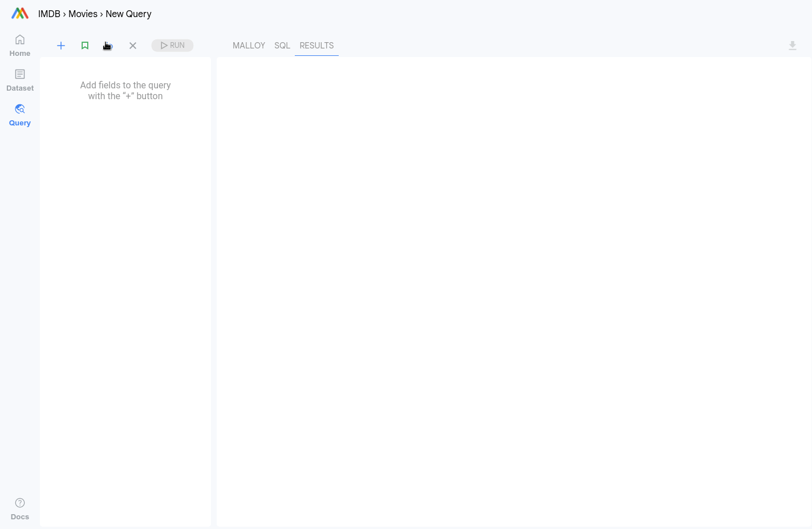Click the icon under the hand cursor

click(108, 46)
